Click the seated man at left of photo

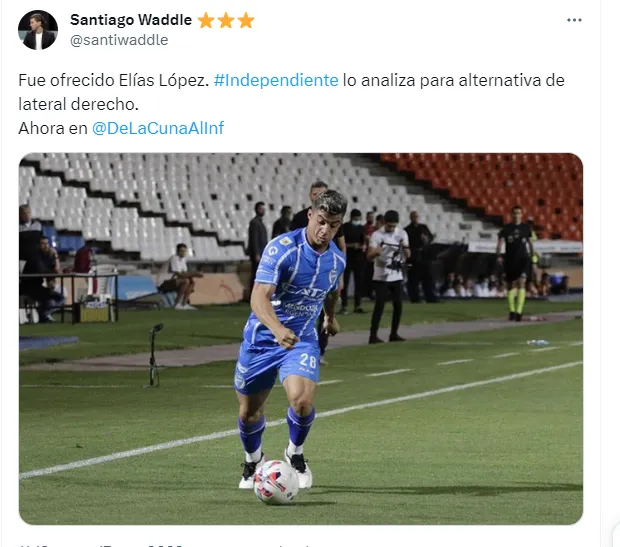[x=179, y=276]
